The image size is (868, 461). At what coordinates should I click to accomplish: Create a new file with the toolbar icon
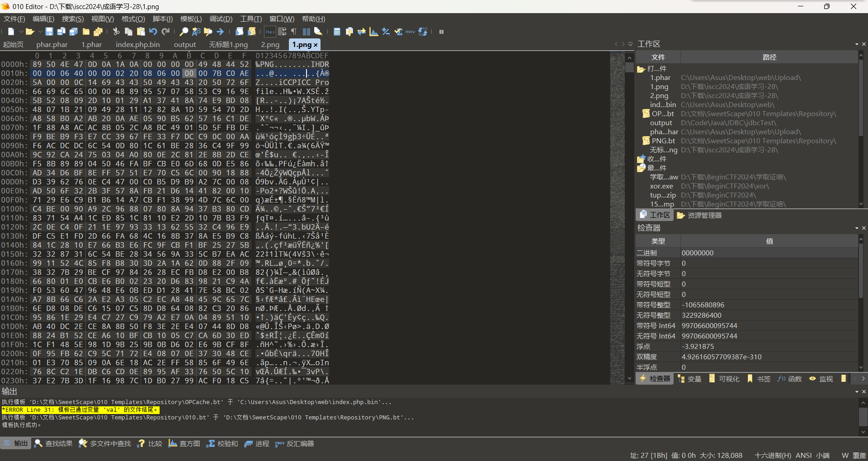click(x=11, y=32)
